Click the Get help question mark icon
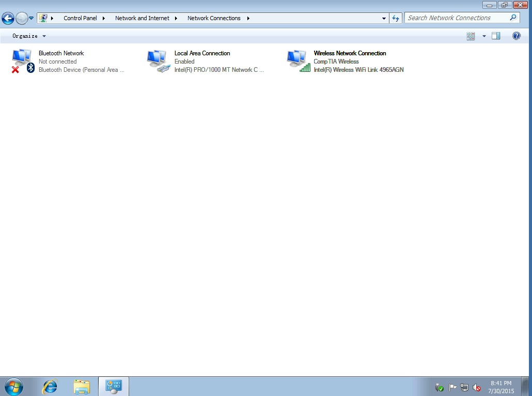Image resolution: width=532 pixels, height=396 pixels. pyautogui.click(x=516, y=36)
